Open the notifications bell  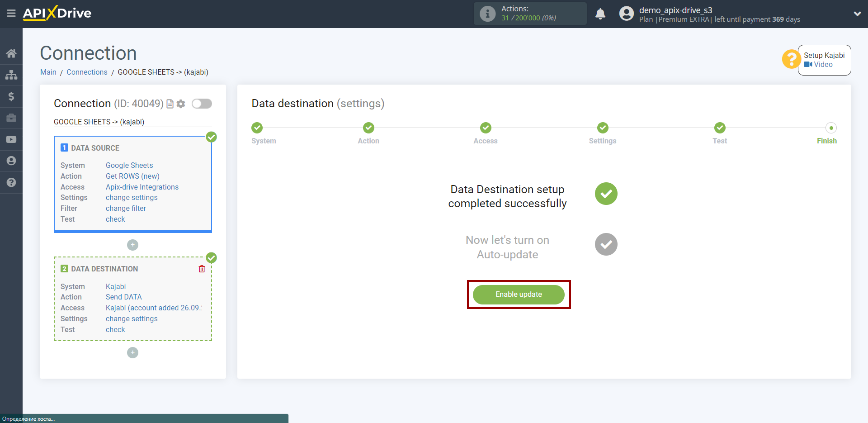(x=600, y=14)
